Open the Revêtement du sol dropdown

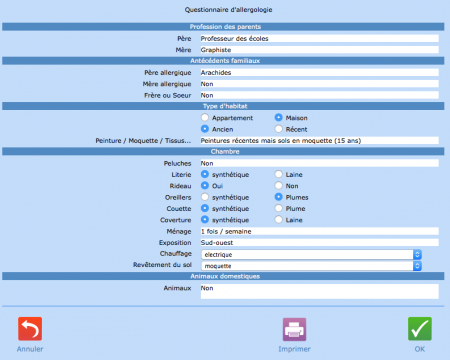click(311, 266)
